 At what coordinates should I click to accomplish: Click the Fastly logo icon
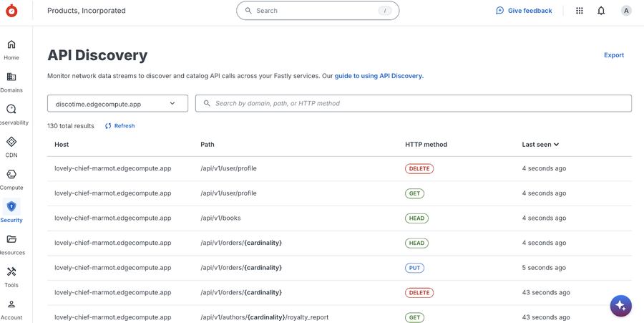[x=11, y=11]
